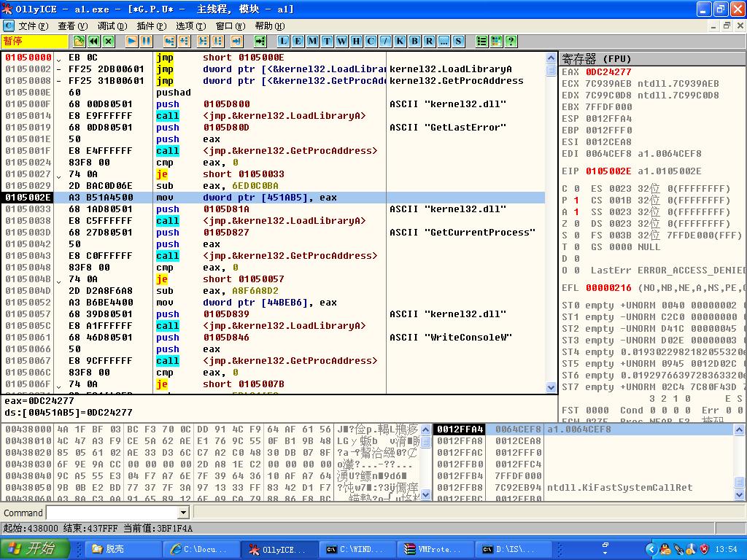Click the 开始 Start button
The height and width of the screenshot is (560, 747).
pos(35,549)
